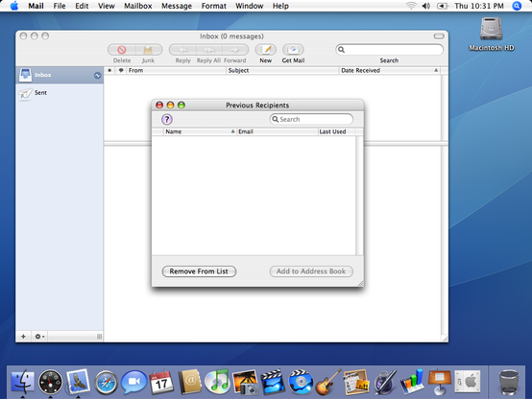Viewport: 532px width, 399px height.
Task: Sort by the speech bubble column
Action: coord(121,71)
